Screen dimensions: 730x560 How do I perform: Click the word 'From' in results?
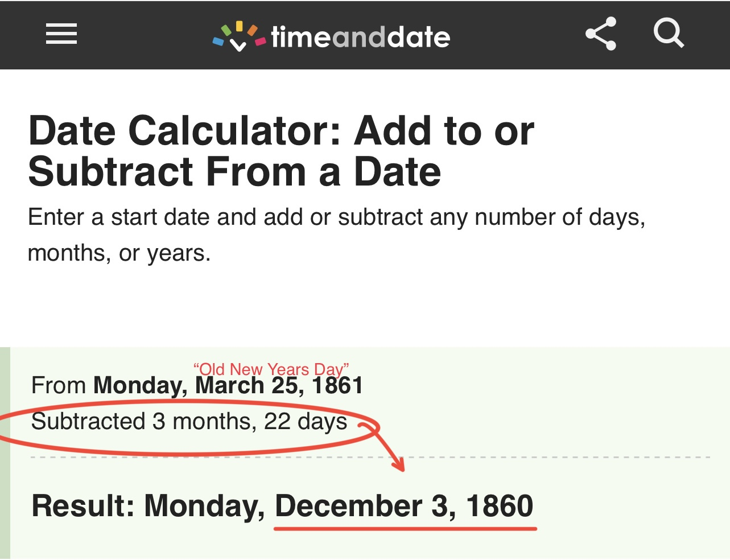point(59,386)
